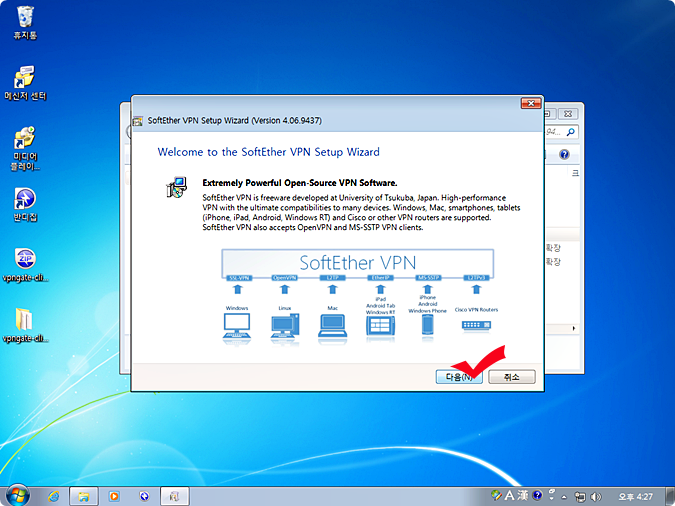The width and height of the screenshot is (675, 506).
Task: Open the 반디집 desktop shortcut
Action: pos(25,205)
